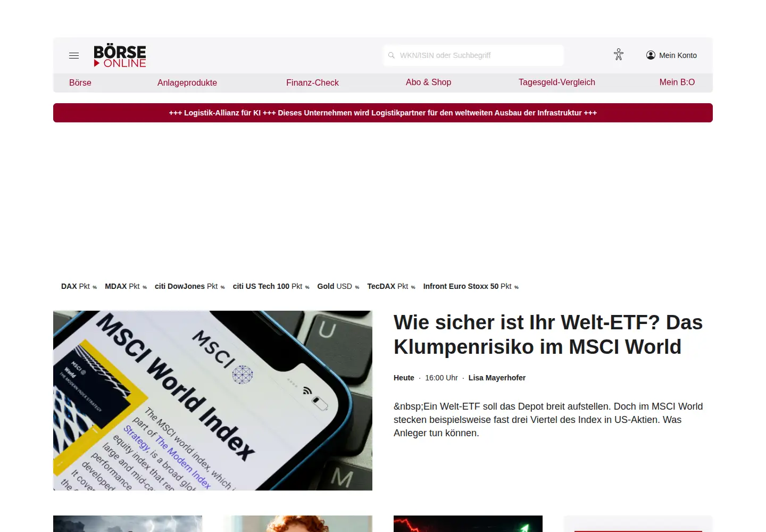Open the Börse menu

80,82
